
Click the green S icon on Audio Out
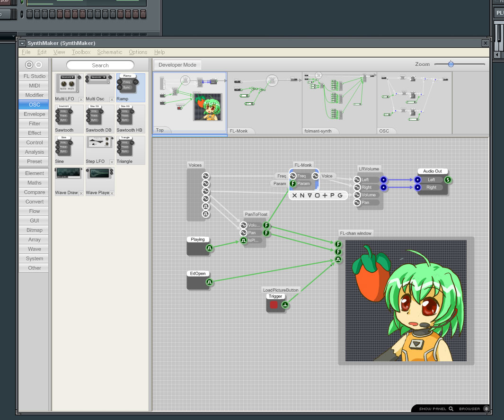point(448,180)
